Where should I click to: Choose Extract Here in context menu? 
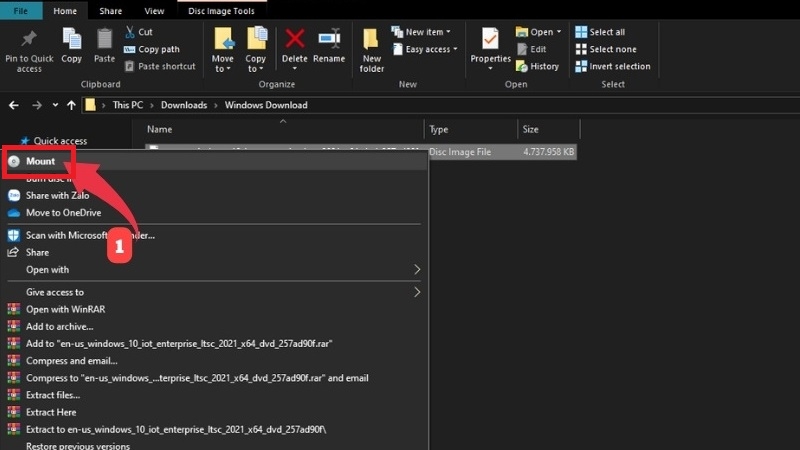(x=52, y=412)
